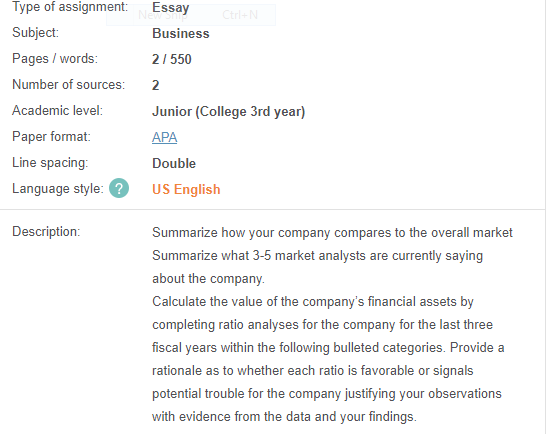Click the Academic level label
The height and width of the screenshot is (434, 557).
coord(58,110)
